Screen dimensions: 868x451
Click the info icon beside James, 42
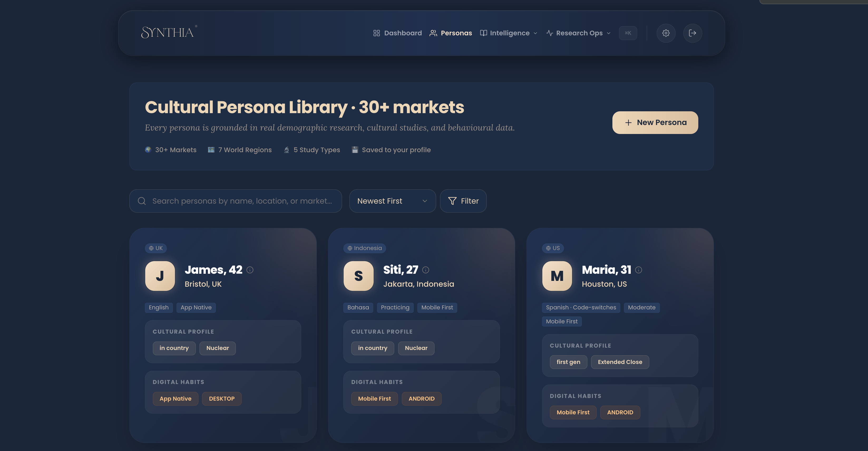(x=250, y=270)
